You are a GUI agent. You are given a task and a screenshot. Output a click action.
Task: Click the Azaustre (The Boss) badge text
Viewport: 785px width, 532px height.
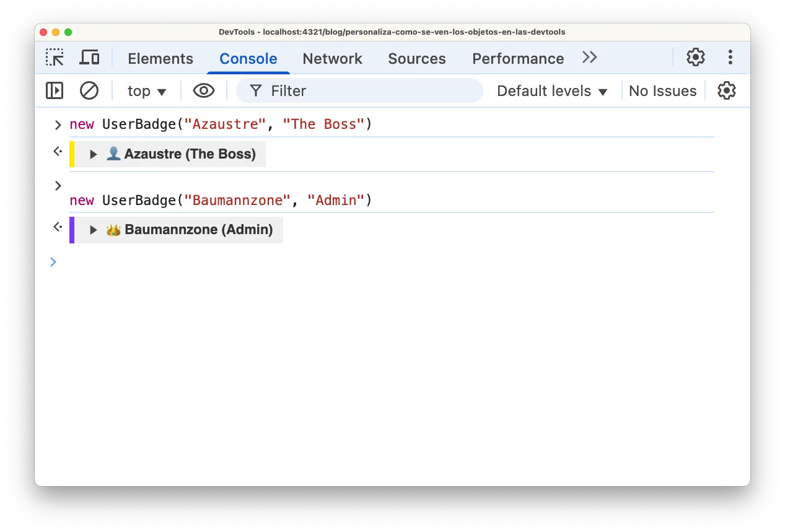coord(190,154)
